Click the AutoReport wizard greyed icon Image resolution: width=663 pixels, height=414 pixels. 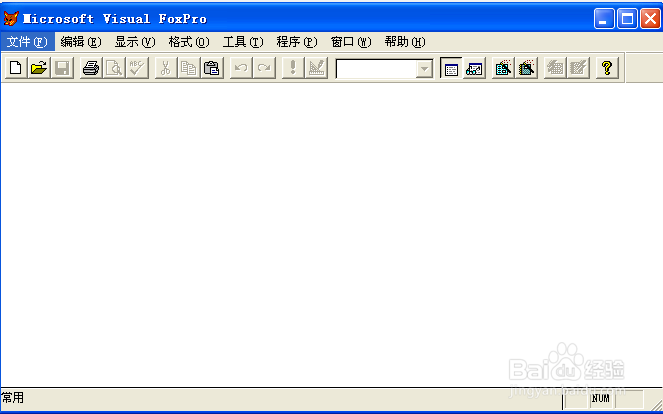(x=578, y=68)
